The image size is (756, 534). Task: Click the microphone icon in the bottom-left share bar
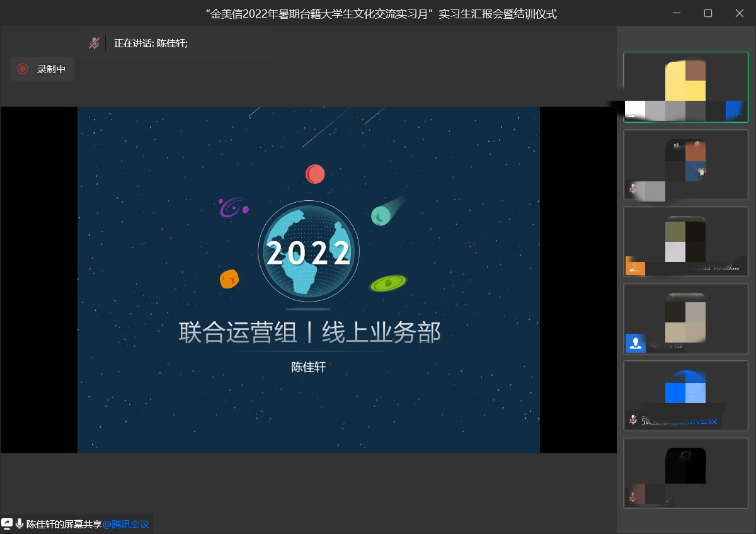pyautogui.click(x=20, y=524)
